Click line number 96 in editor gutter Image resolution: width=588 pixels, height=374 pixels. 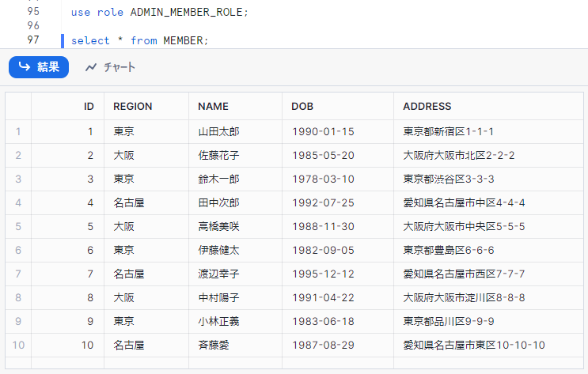(33, 25)
